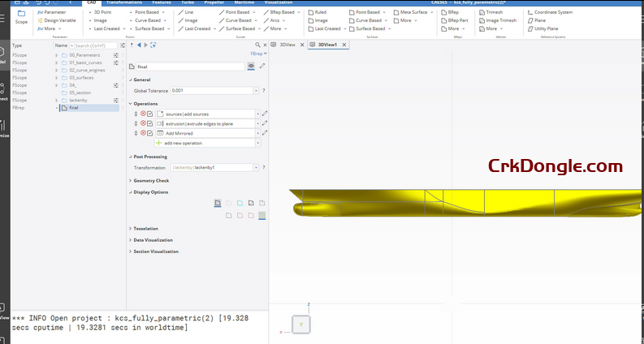
Task: Expand the Geometry Check section
Action: tap(151, 181)
